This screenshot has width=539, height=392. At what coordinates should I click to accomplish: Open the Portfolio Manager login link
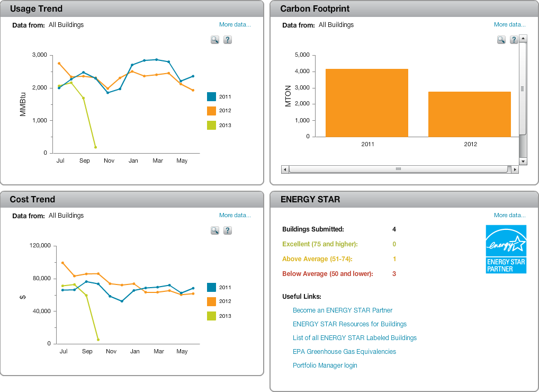(x=325, y=366)
